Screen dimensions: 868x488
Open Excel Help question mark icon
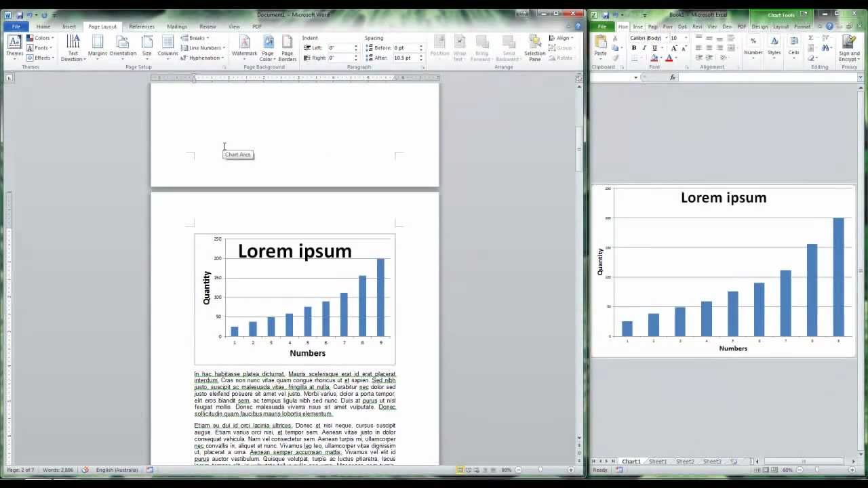829,26
